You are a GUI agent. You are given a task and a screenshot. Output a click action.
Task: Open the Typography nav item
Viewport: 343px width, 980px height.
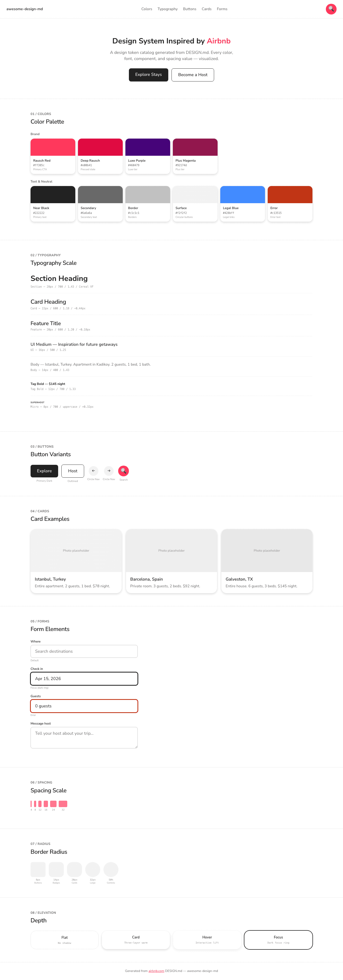(x=167, y=9)
